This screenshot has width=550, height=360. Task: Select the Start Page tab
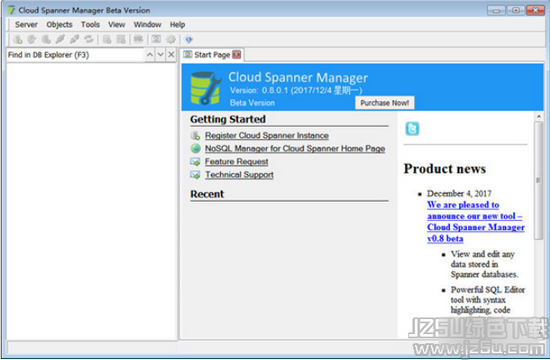click(x=212, y=55)
